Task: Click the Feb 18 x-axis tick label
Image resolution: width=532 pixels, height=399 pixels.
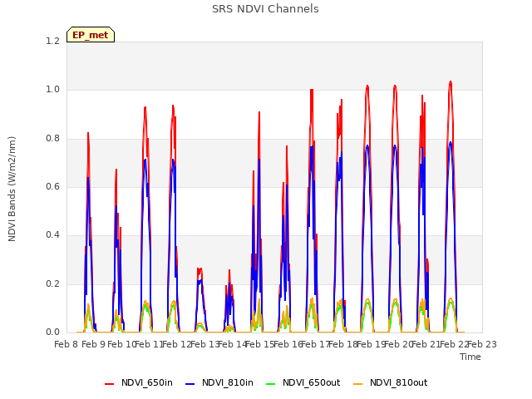Action: (343, 344)
